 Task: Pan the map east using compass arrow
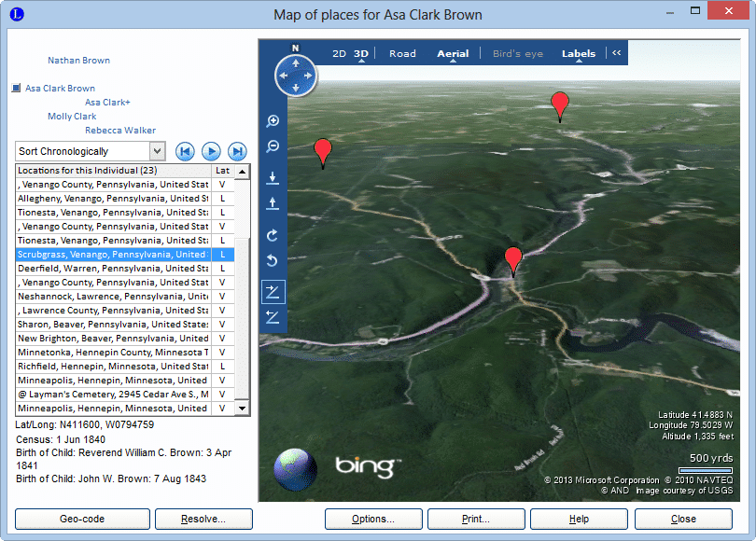point(308,76)
